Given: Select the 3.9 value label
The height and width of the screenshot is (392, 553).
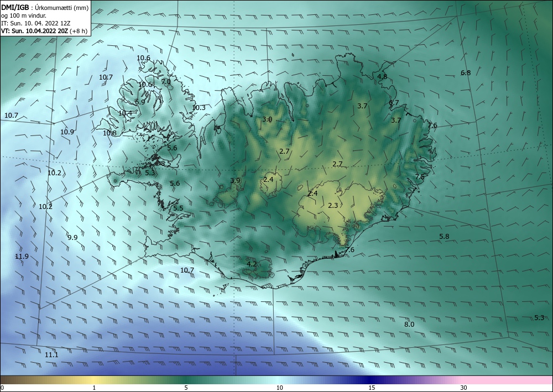Looking at the screenshot, I should click(x=235, y=180).
